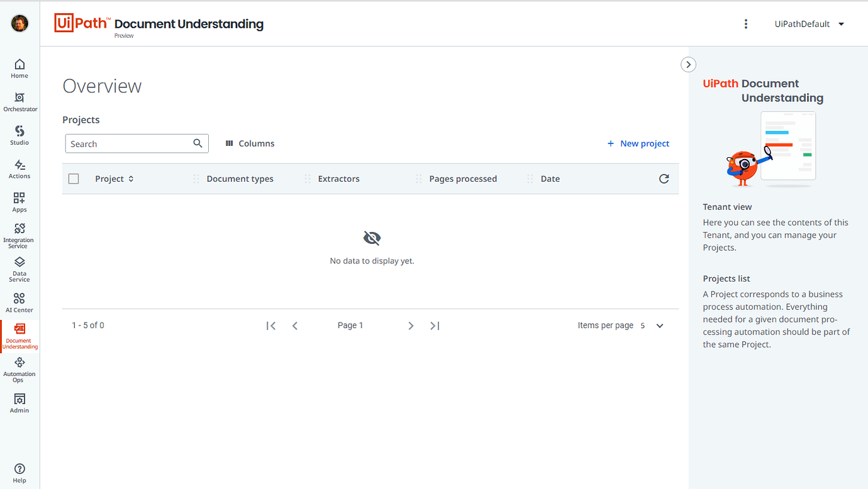Open Integration Service
This screenshot has height=489, width=868.
pos(19,234)
